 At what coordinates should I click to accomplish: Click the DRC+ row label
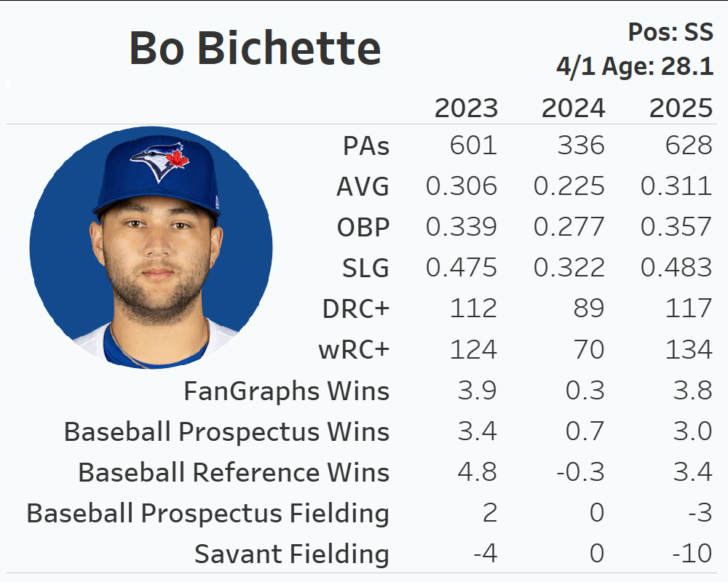tap(356, 309)
